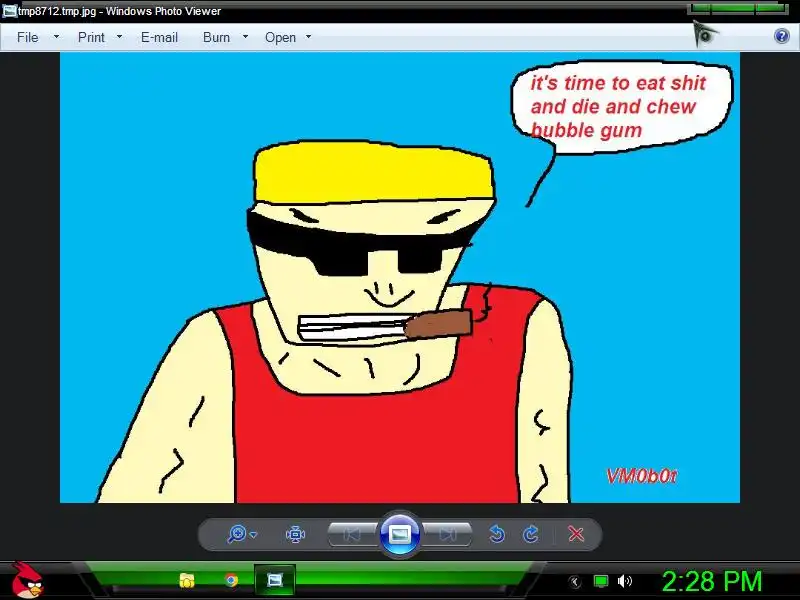Click the Open menu item

(280, 37)
